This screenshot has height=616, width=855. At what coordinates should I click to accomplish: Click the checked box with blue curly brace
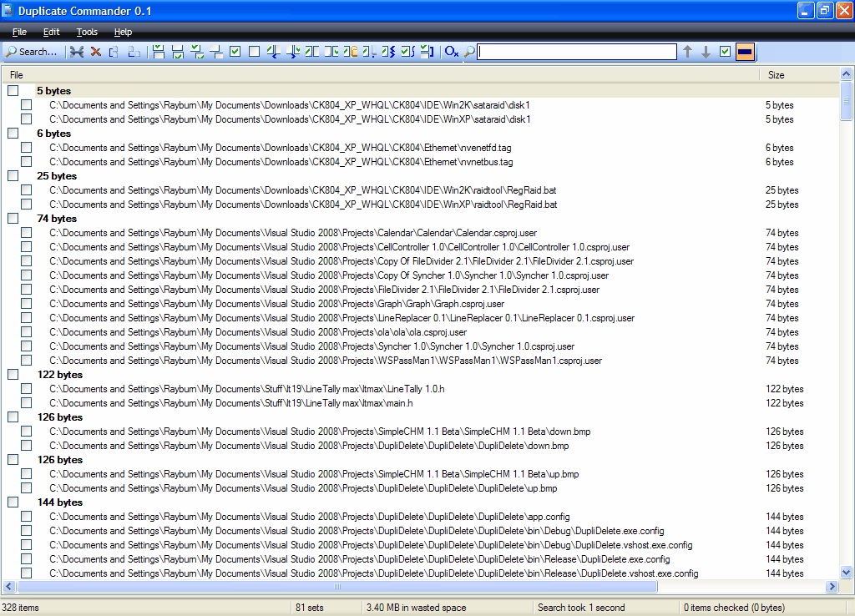point(407,52)
